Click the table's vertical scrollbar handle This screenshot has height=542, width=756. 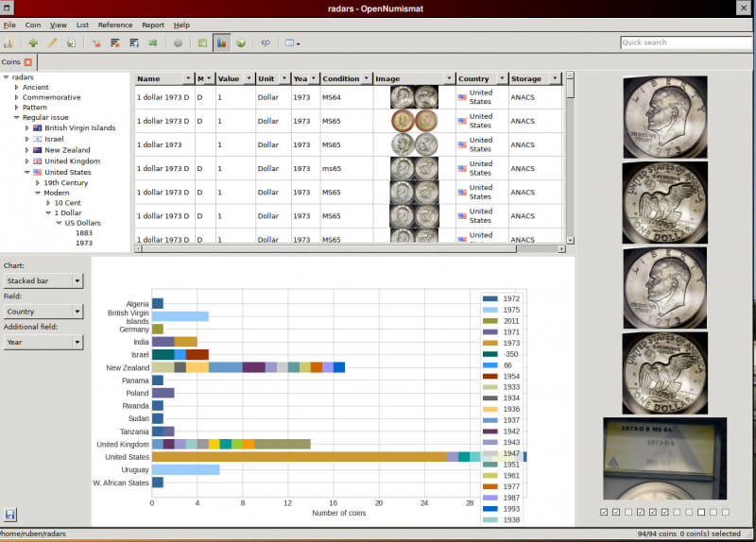[571, 89]
